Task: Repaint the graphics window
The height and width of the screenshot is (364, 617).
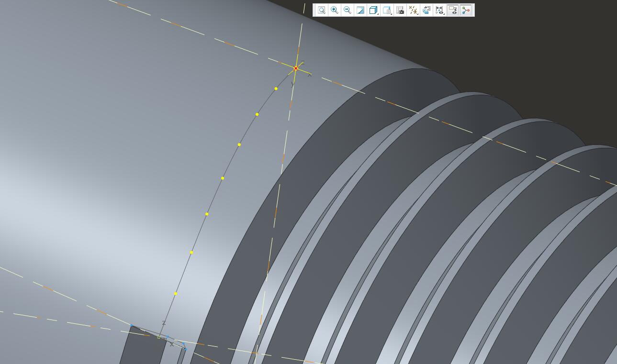Action: 360,10
